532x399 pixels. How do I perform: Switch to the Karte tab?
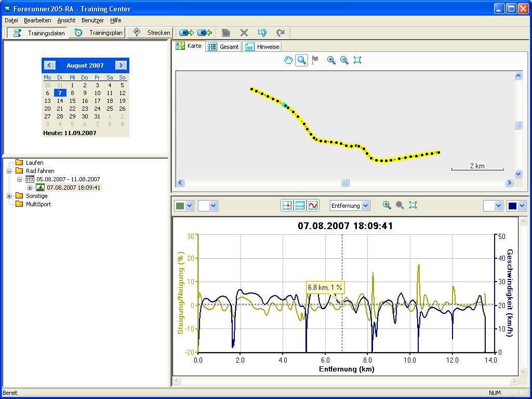click(x=189, y=46)
